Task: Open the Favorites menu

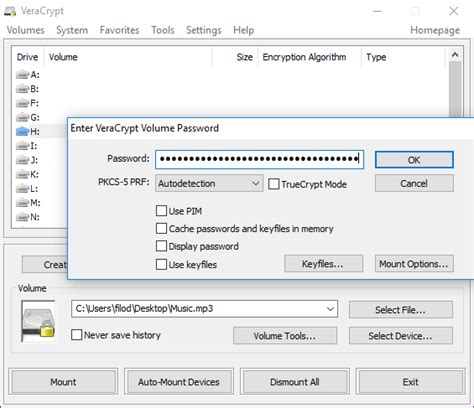Action: click(119, 30)
